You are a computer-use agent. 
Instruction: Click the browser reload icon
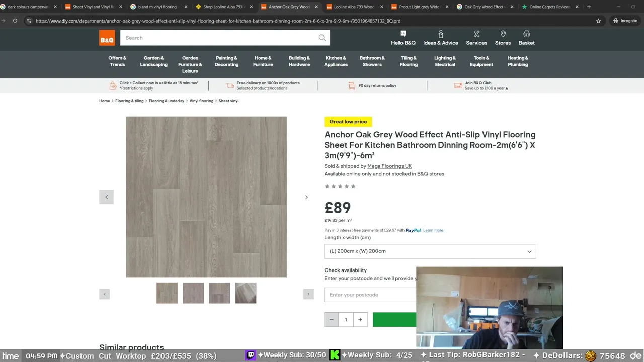15,21
